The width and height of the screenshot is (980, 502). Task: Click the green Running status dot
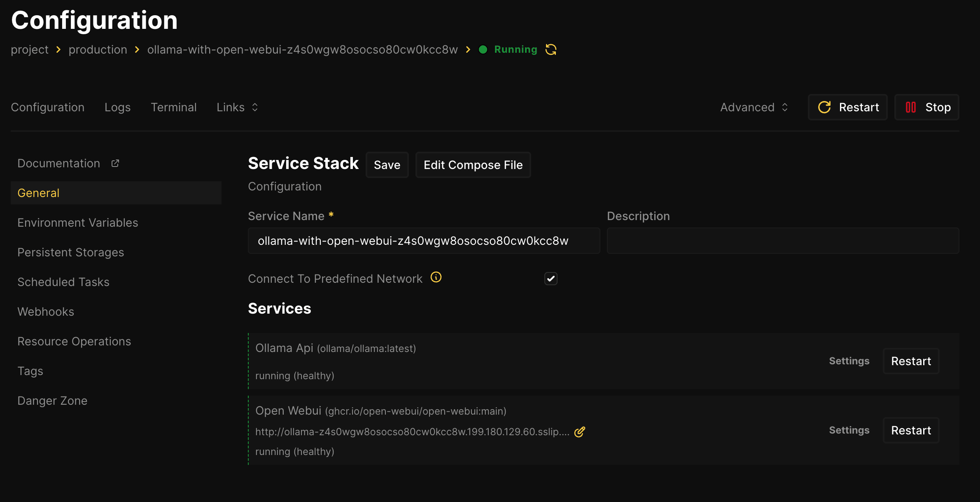483,49
